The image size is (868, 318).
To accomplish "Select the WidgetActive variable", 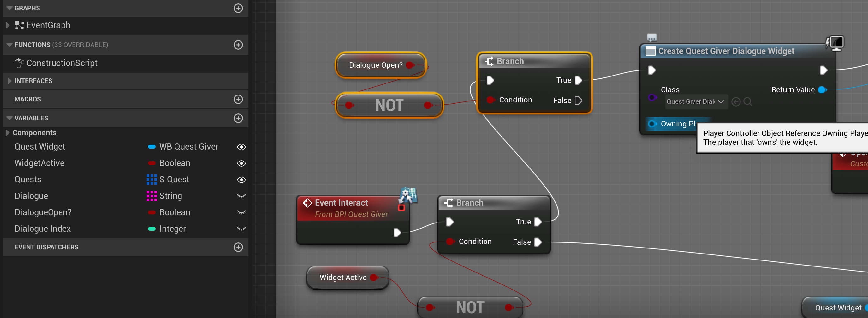I will point(39,163).
